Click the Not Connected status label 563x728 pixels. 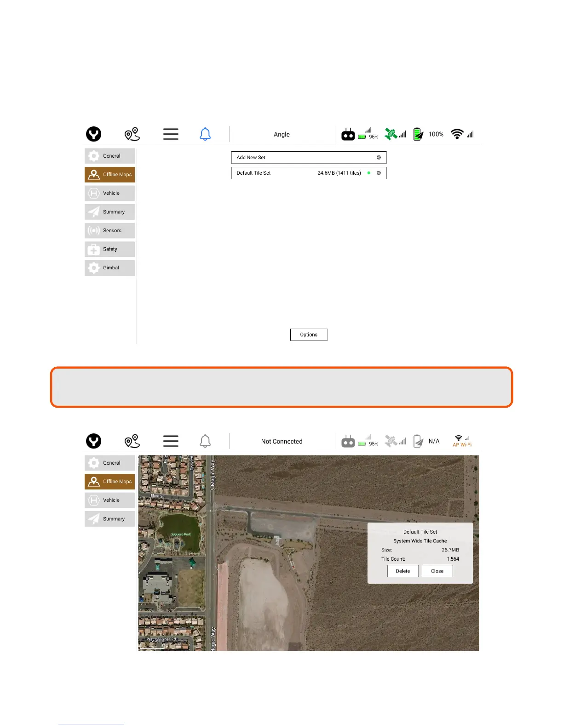[x=282, y=441]
